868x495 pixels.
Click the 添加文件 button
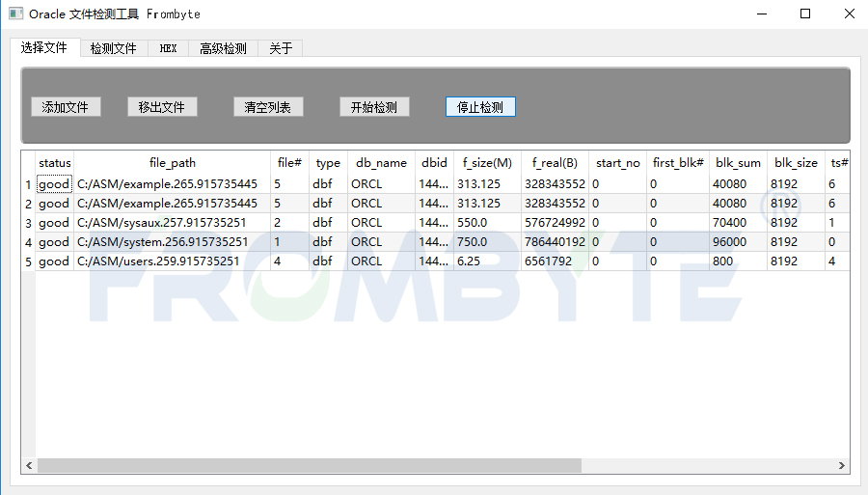(x=66, y=107)
